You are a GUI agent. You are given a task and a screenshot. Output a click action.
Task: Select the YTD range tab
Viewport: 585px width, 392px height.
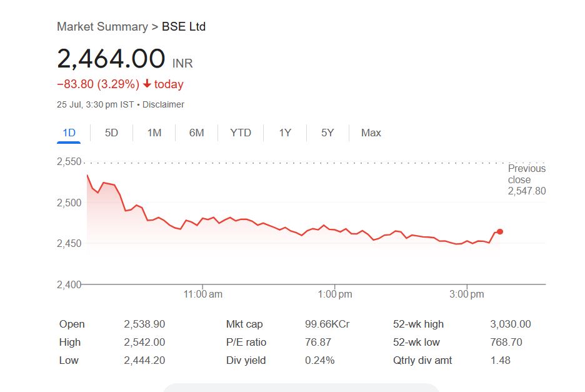[x=241, y=133]
